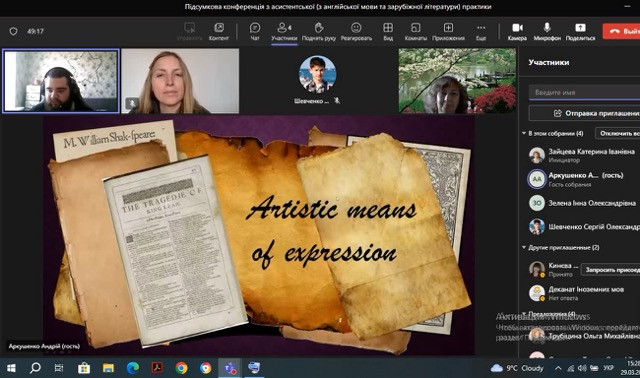Click the garden-background video tile
This screenshot has width=640, height=378.
457,81
